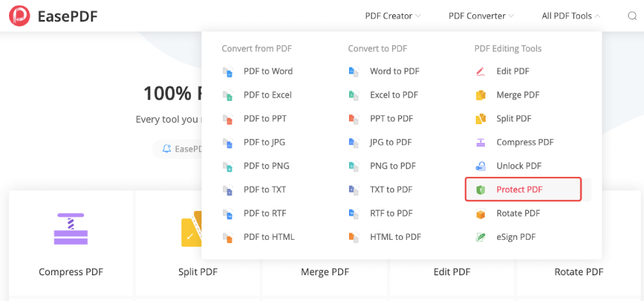Viewport: 644px width, 301px height.
Task: Click the EasePDF logo icon
Action: (x=19, y=16)
